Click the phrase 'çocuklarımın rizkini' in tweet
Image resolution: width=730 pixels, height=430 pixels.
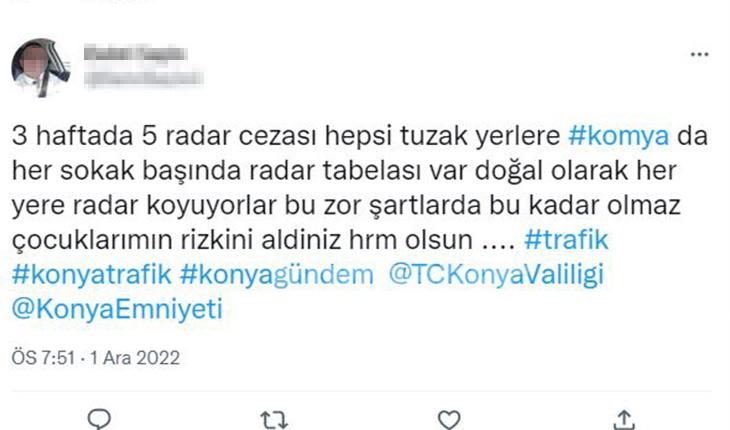tap(132, 241)
